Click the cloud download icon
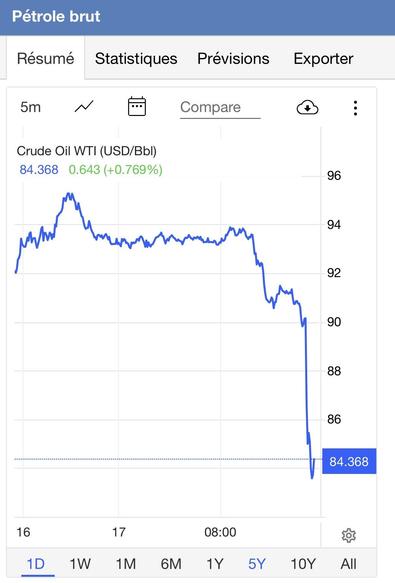The width and height of the screenshot is (395, 583). click(x=307, y=108)
